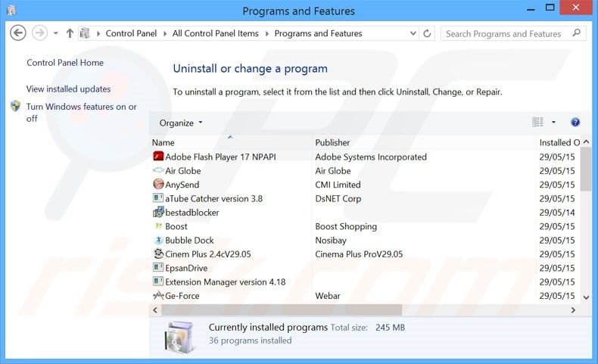598x364 pixels.
Task: Select the AnySend program icon
Action: tap(158, 184)
